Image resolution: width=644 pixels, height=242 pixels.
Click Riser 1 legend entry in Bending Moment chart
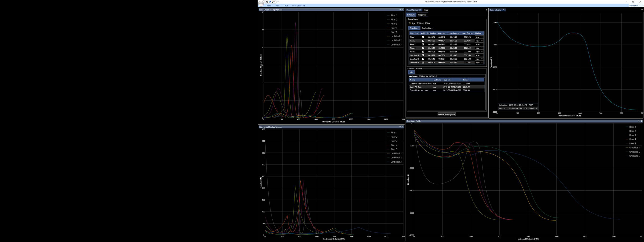(392, 15)
